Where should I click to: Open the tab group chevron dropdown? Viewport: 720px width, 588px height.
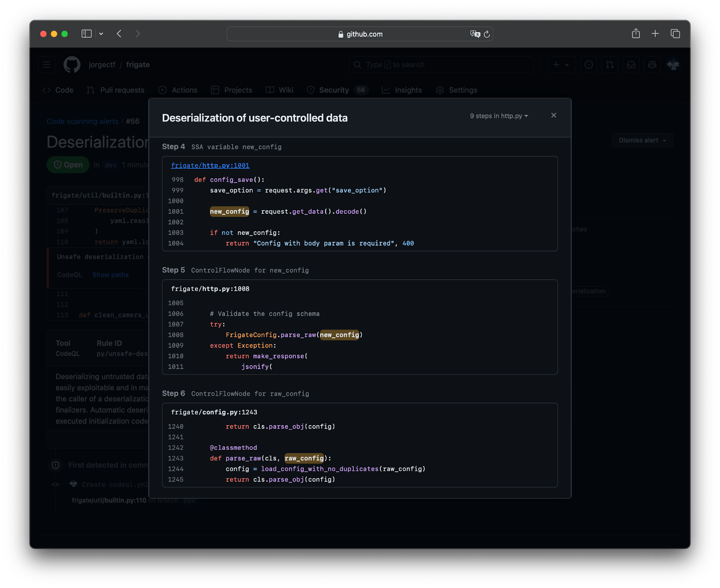[101, 33]
